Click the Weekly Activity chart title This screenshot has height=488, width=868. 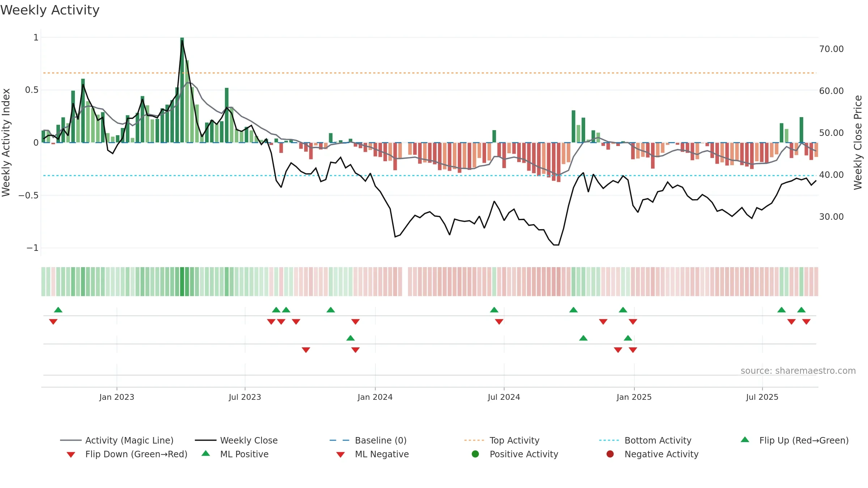click(x=50, y=10)
